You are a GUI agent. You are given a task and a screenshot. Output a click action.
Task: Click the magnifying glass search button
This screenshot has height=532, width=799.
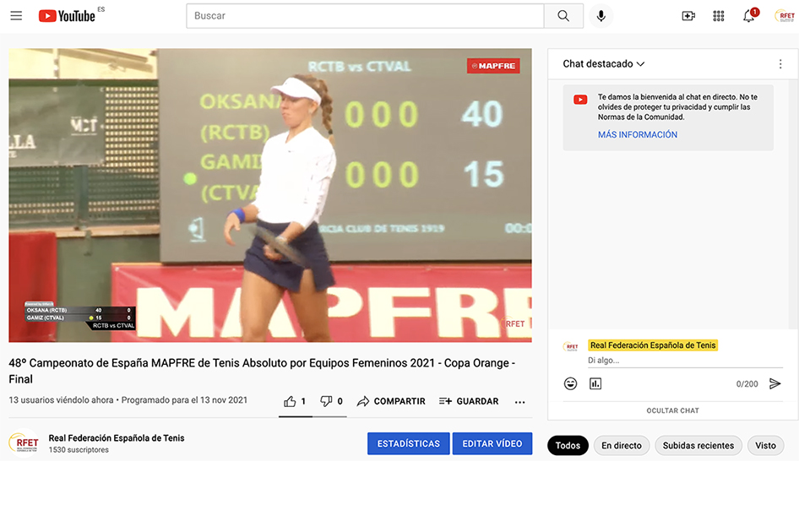[563, 16]
